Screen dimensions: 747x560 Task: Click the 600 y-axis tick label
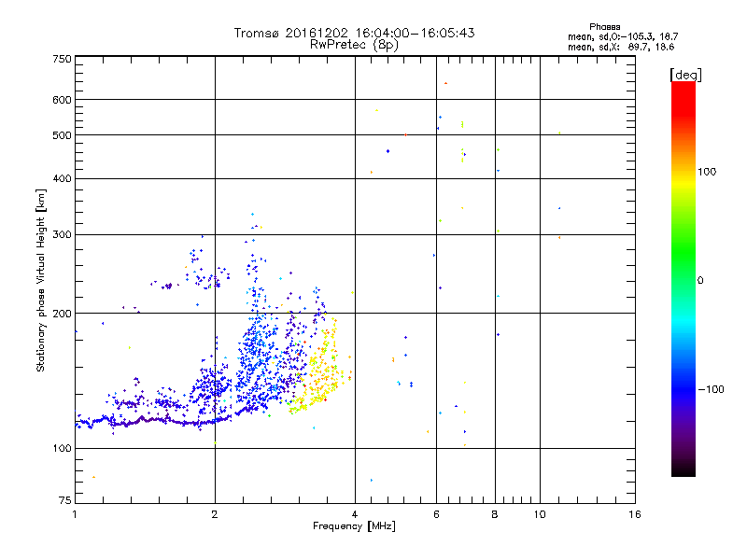pyautogui.click(x=62, y=100)
